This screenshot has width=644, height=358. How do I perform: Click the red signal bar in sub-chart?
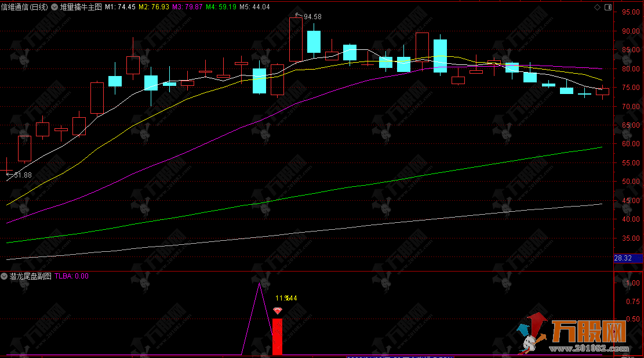pos(278,337)
